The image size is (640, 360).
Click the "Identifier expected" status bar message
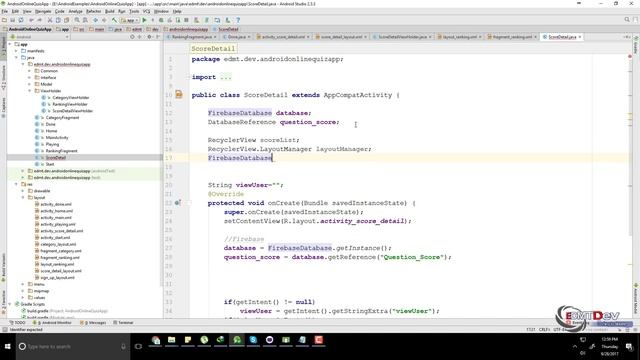click(26, 329)
